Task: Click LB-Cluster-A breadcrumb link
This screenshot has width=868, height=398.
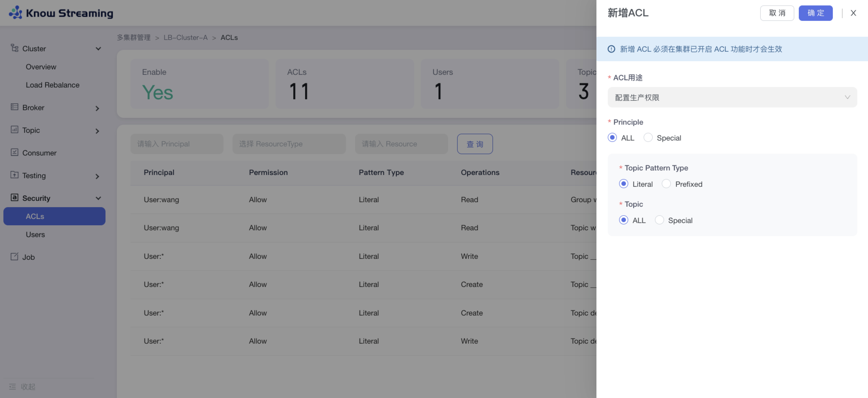Action: coord(185,37)
